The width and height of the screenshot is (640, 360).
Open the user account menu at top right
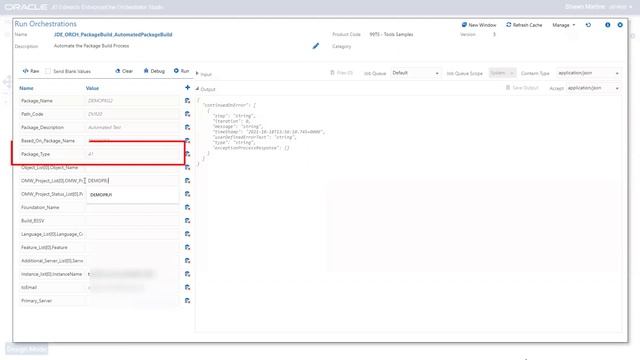(598, 7)
